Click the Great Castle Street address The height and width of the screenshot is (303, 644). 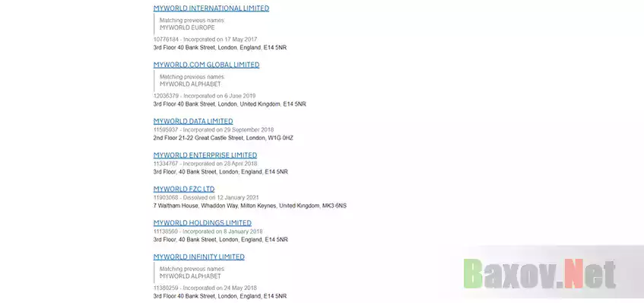pyautogui.click(x=223, y=138)
